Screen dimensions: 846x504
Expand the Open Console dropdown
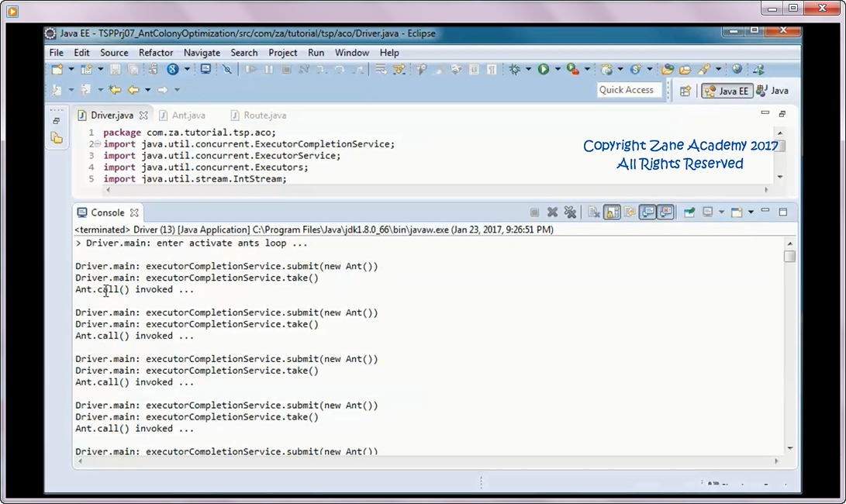point(750,212)
